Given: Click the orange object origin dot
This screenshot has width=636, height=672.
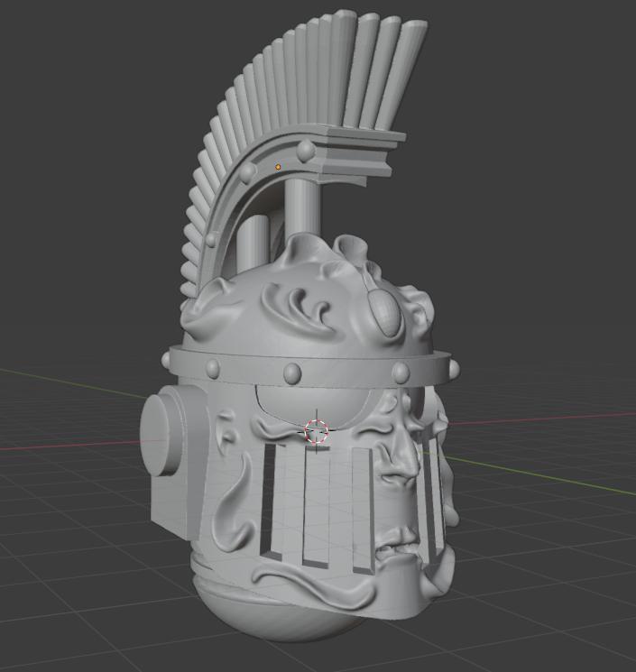Looking at the screenshot, I should point(278,167).
